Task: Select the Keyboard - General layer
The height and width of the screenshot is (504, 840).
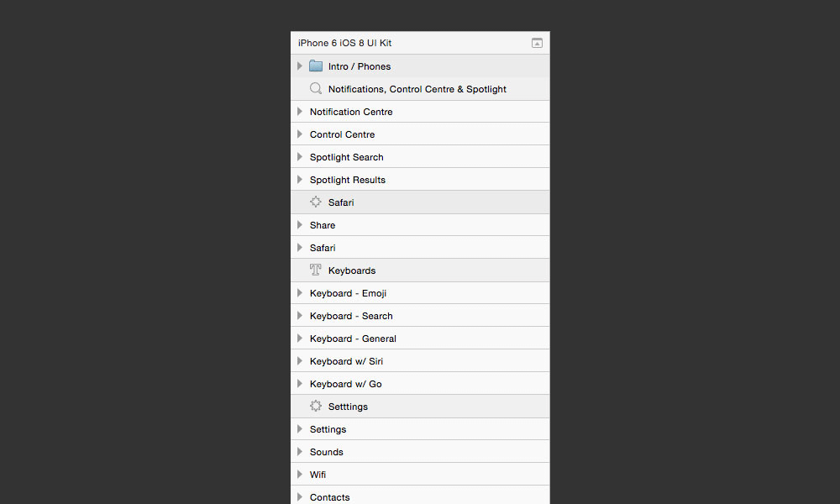Action: click(x=353, y=338)
